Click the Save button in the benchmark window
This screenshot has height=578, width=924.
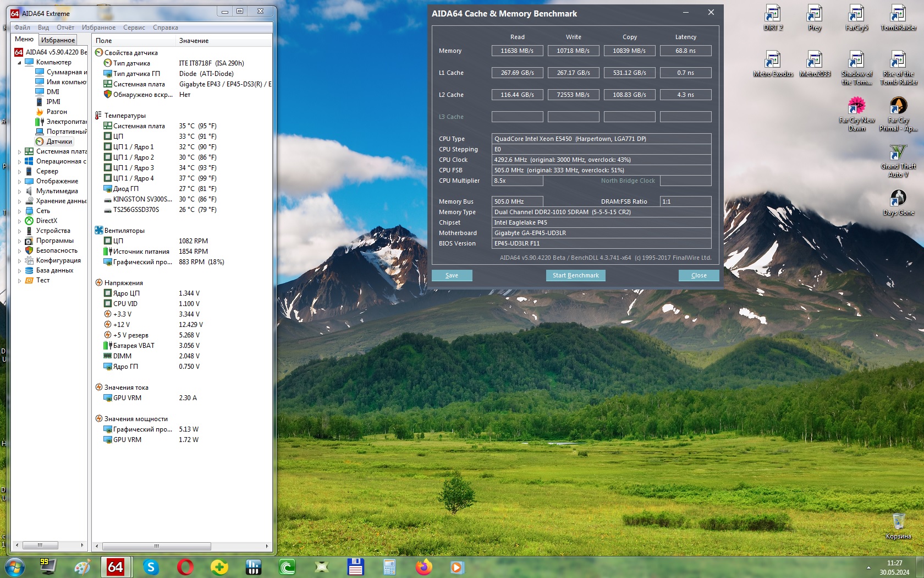[452, 275]
